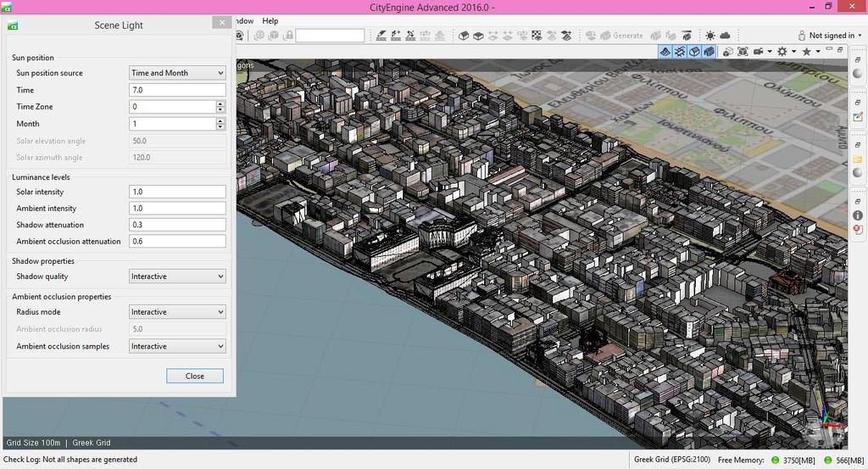Toggle models visibility in viewport
The image size is (868, 469).
click(709, 52)
